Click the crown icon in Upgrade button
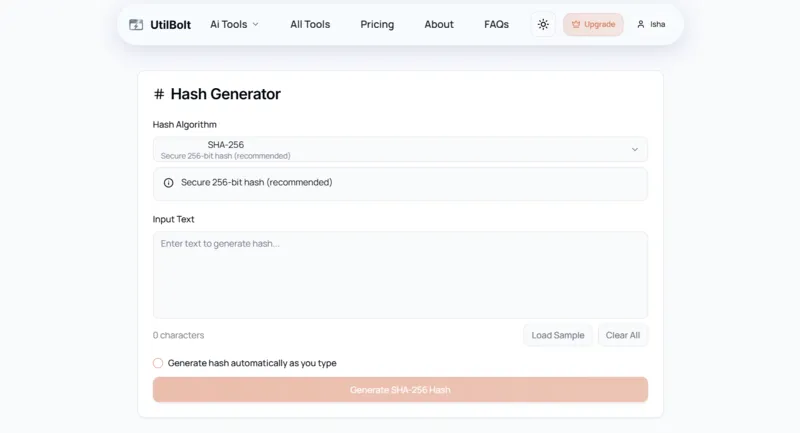The width and height of the screenshot is (800, 433). click(576, 24)
